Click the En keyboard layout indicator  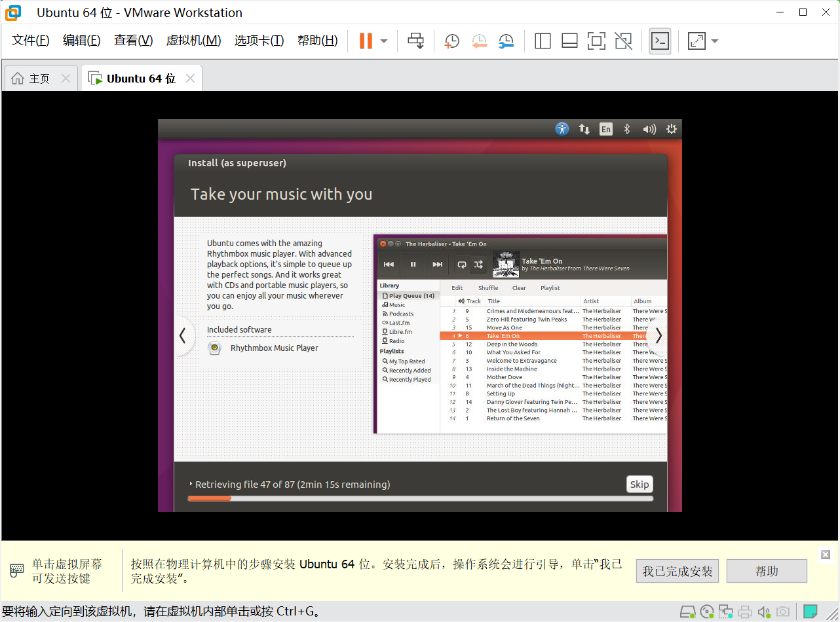pos(606,129)
